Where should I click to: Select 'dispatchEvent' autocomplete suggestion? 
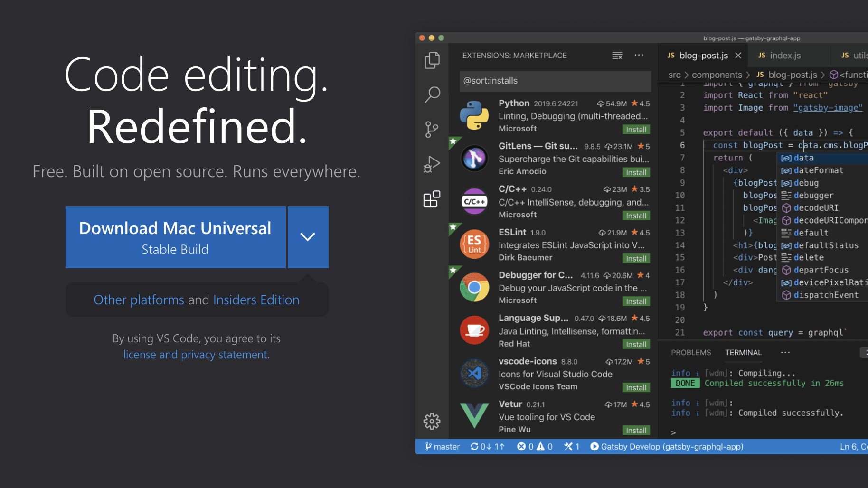coord(822,295)
